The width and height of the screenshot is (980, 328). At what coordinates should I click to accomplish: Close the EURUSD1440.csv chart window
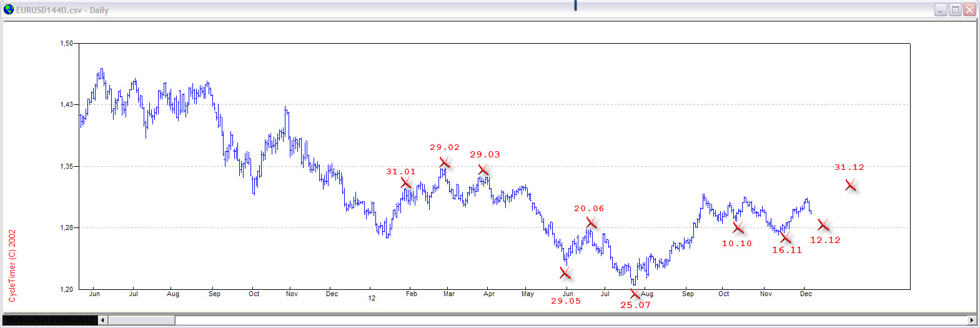969,9
